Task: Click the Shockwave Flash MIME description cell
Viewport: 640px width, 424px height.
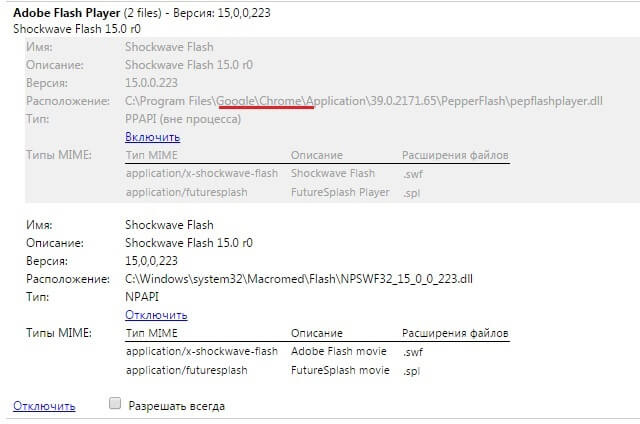Action: coord(333,173)
